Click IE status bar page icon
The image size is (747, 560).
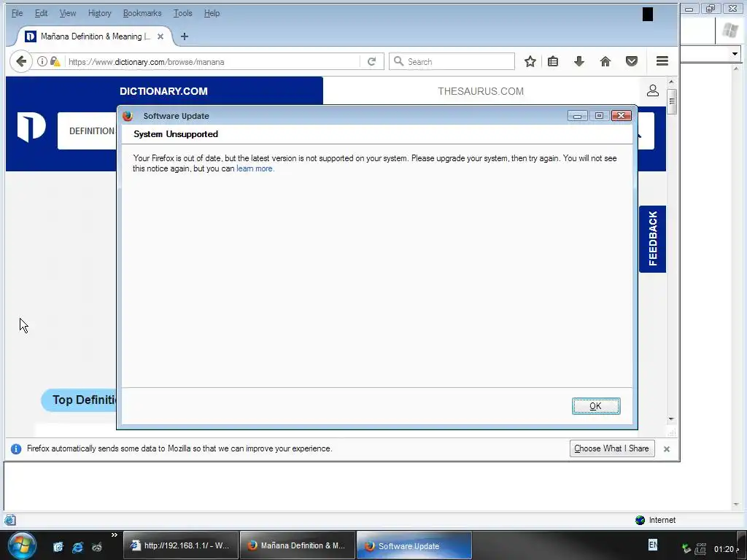(10, 520)
